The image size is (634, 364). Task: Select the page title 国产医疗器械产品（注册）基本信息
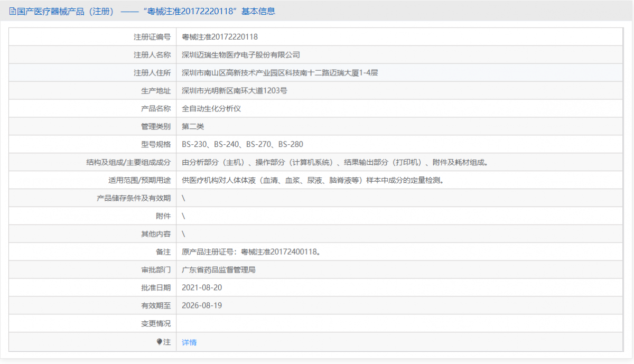tap(142, 11)
